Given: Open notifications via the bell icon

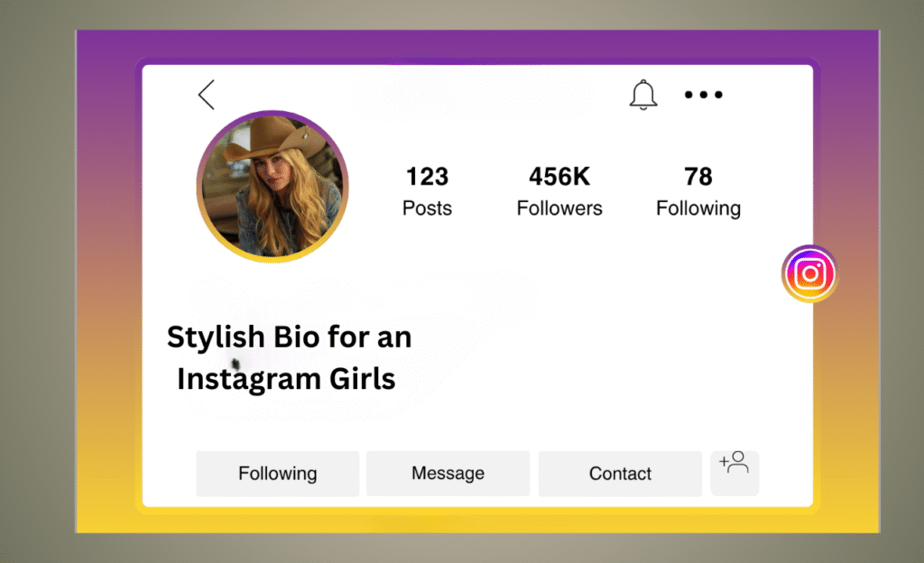Looking at the screenshot, I should point(643,94).
